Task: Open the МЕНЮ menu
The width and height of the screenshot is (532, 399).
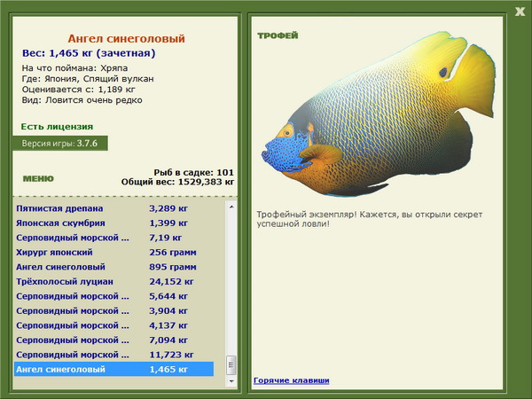Action: 38,179
